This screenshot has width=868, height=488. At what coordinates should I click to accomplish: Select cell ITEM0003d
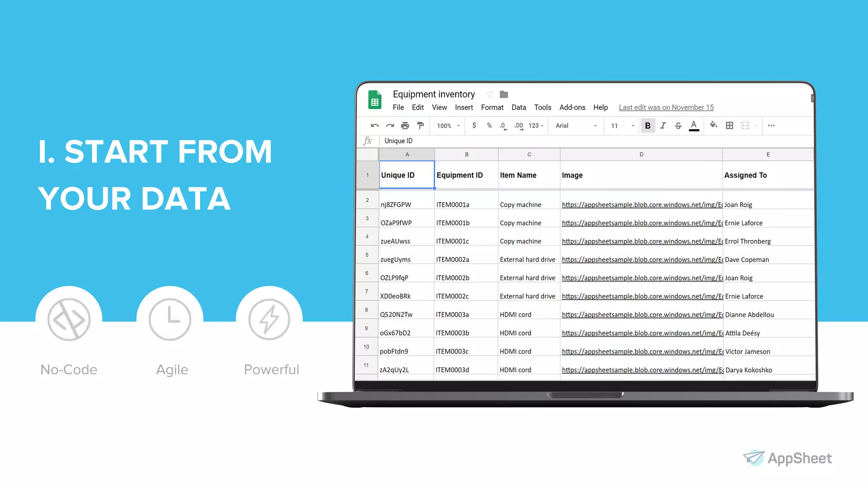pos(465,365)
